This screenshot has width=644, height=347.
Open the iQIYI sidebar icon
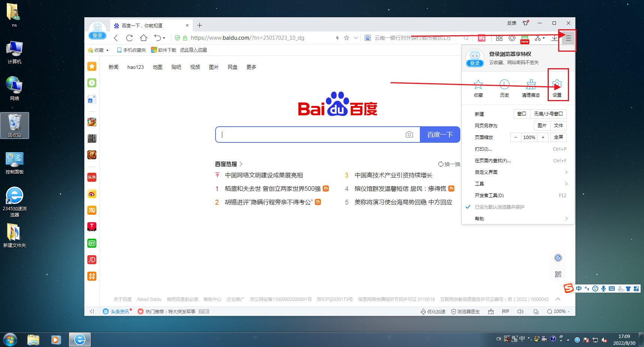click(92, 243)
